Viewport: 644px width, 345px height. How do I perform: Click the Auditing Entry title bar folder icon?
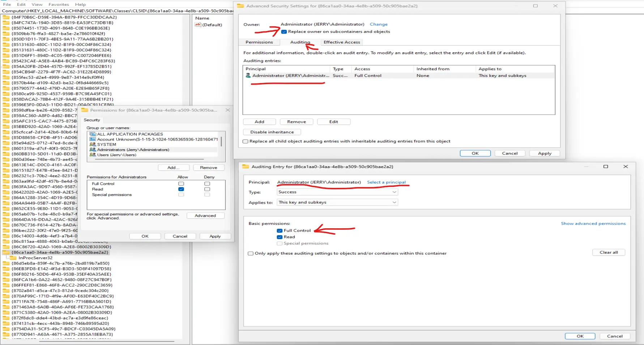[x=246, y=167]
